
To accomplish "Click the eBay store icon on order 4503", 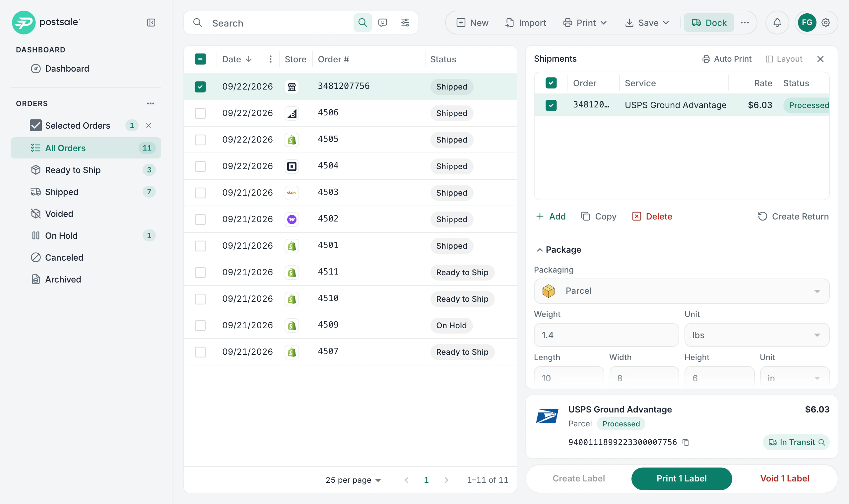I will (292, 193).
